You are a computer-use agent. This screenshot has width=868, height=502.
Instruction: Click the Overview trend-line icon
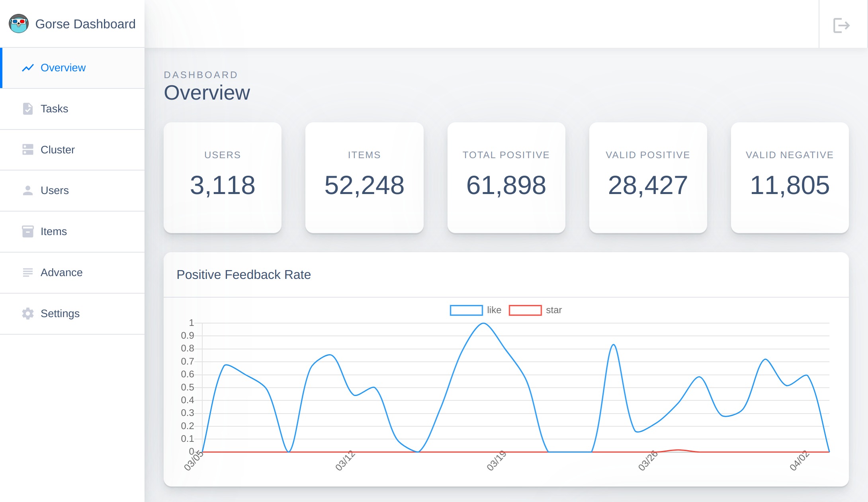tap(27, 68)
